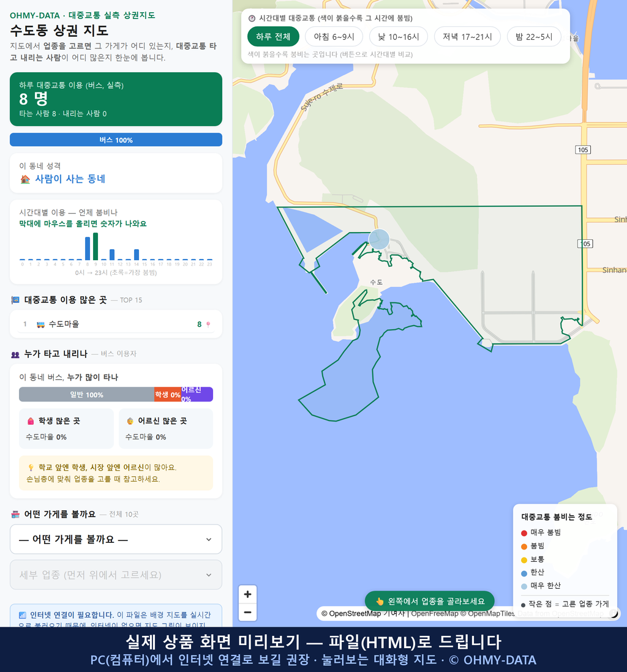Click the 학생 0% orange bar segment

coord(168,394)
